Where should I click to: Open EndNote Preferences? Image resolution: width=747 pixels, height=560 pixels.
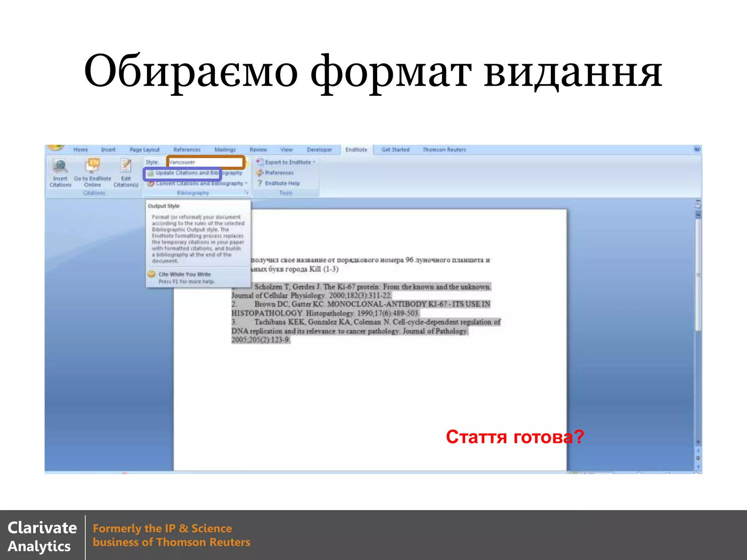click(x=275, y=173)
